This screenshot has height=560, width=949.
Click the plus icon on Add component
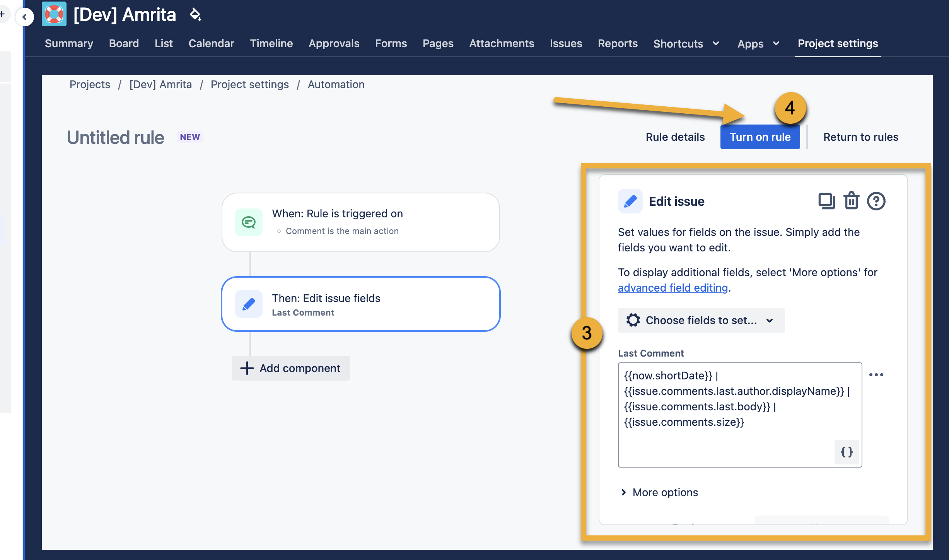coord(246,368)
